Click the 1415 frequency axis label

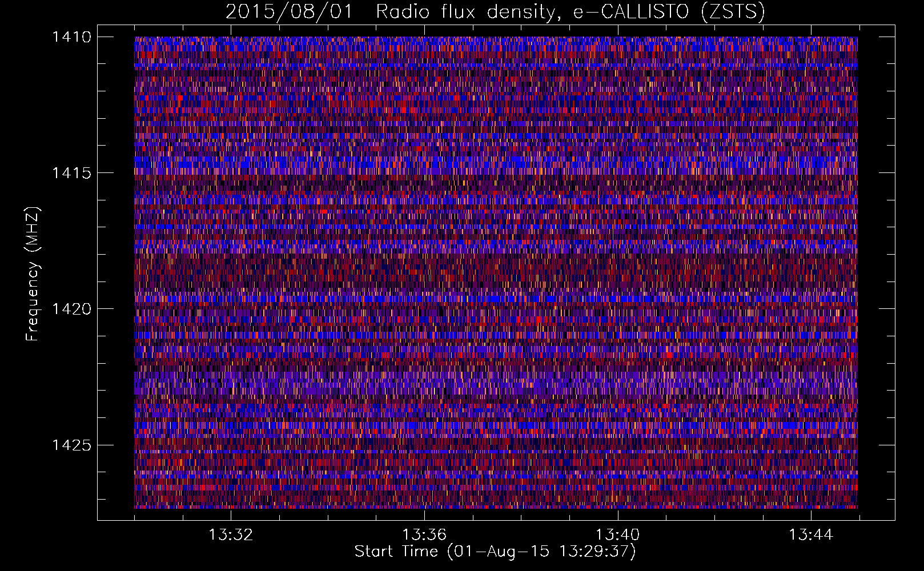click(71, 173)
